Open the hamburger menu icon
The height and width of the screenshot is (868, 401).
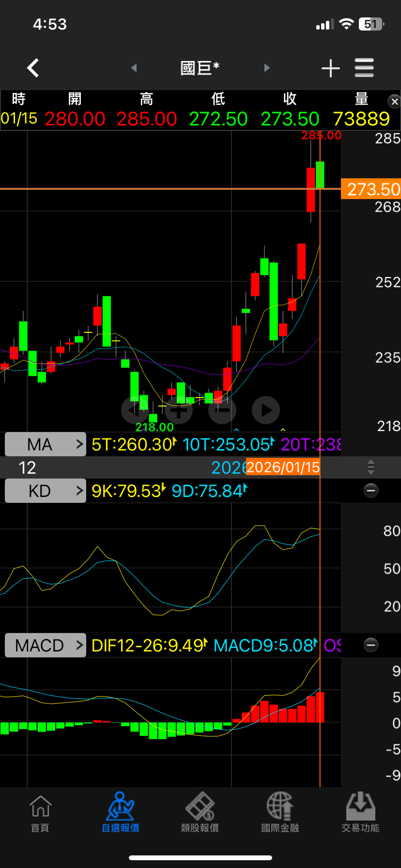pos(364,68)
